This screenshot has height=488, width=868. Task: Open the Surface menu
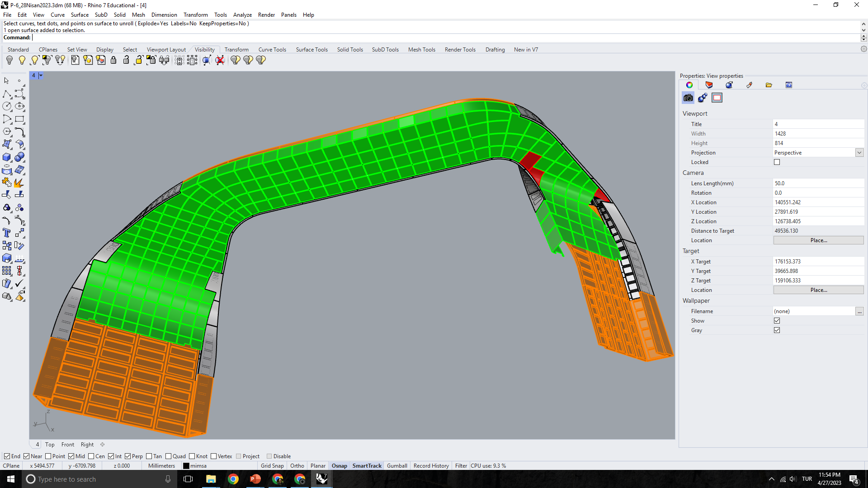pos(80,15)
